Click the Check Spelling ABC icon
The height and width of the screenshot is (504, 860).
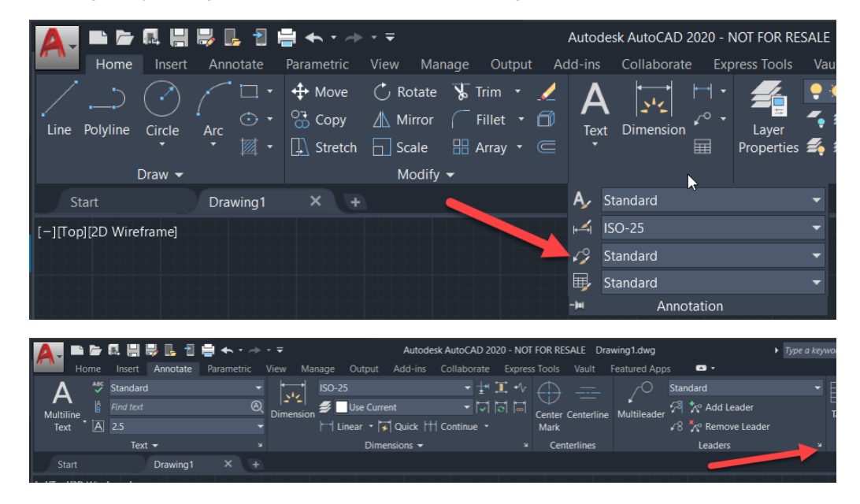(x=98, y=387)
